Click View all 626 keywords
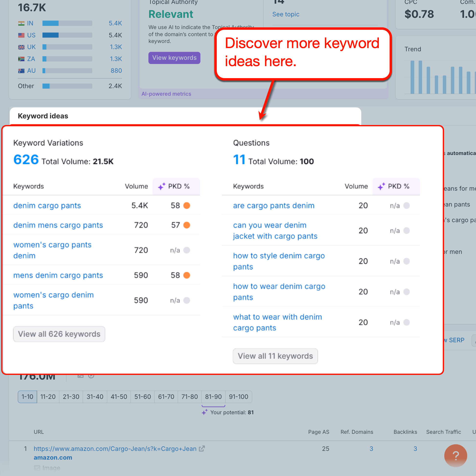The image size is (476, 476). tap(59, 334)
